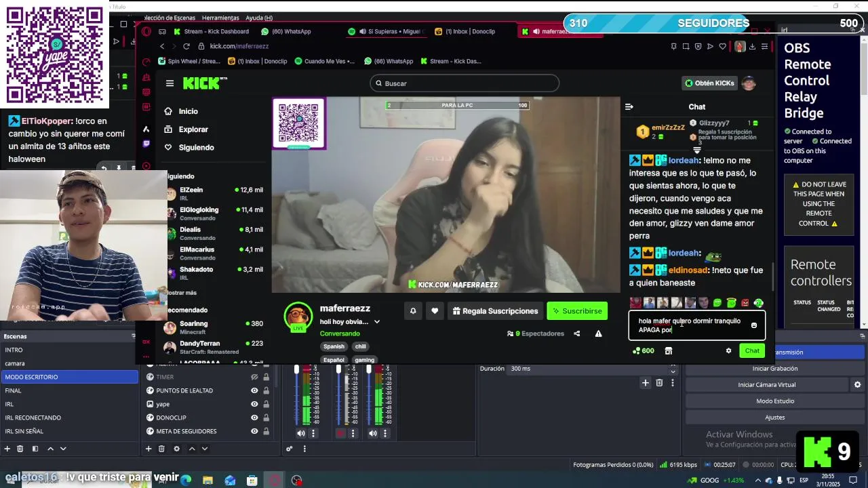The image size is (868, 488).
Task: Open virtual camera settings gear
Action: pyautogui.click(x=857, y=385)
